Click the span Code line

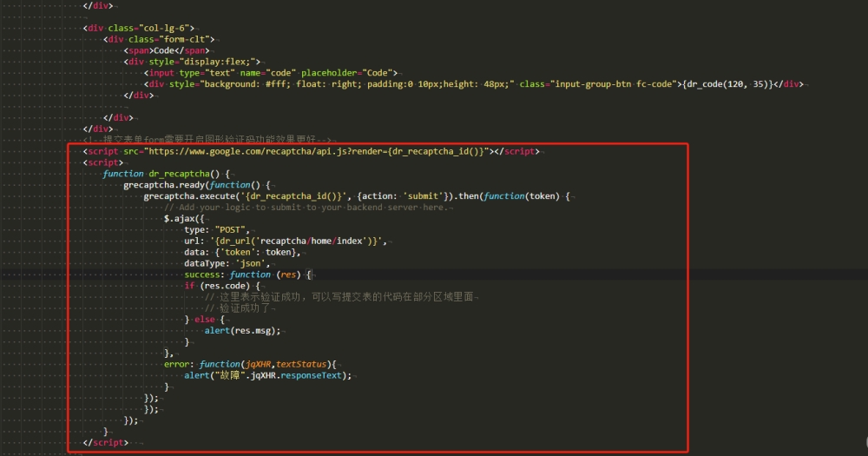(x=167, y=50)
